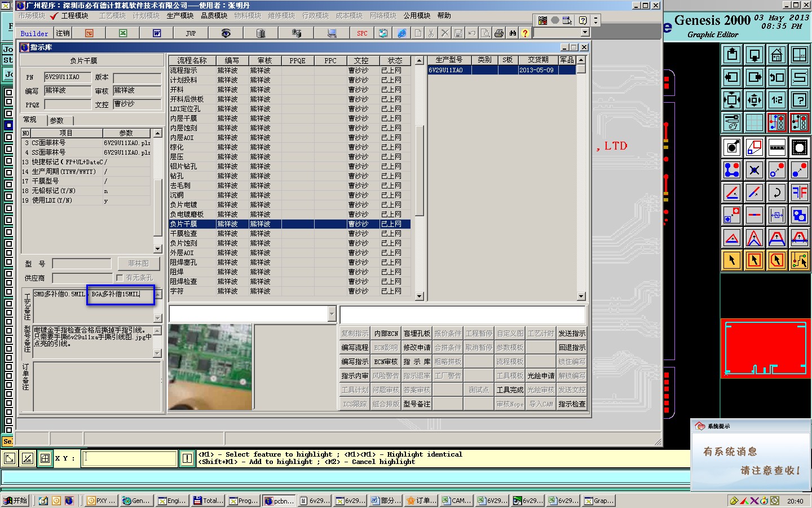Click the production list scrollbar down arrow
Viewport: 812px width, 508px height.
click(581, 296)
